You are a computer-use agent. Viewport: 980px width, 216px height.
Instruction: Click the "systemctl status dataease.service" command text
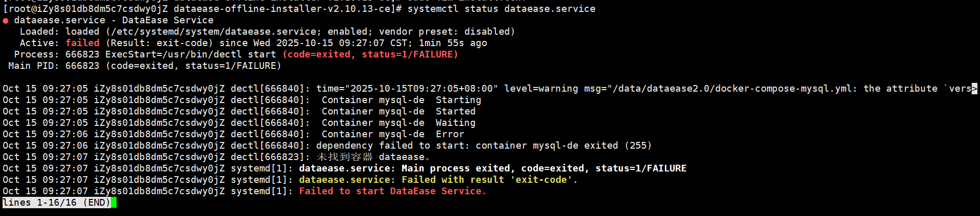pos(501,9)
